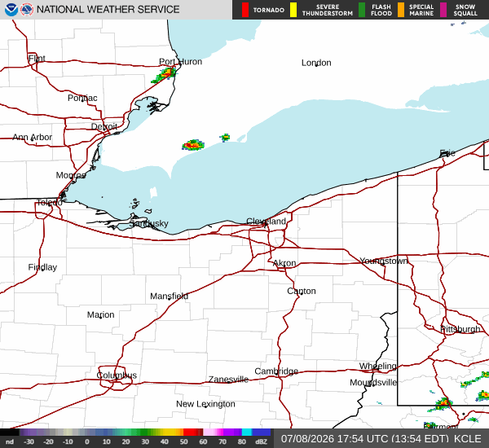Click the NATIONAL WEATHER SERVICE title text
489x448 pixels.
pyautogui.click(x=108, y=10)
